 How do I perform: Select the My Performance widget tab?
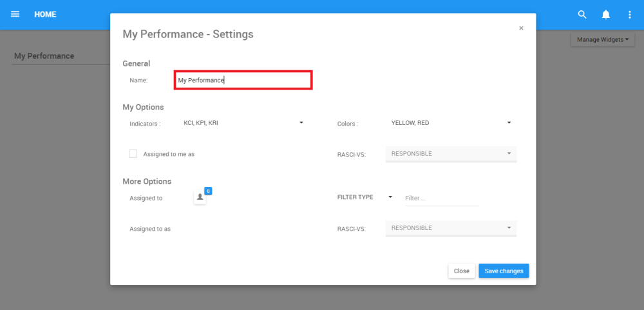(x=44, y=56)
